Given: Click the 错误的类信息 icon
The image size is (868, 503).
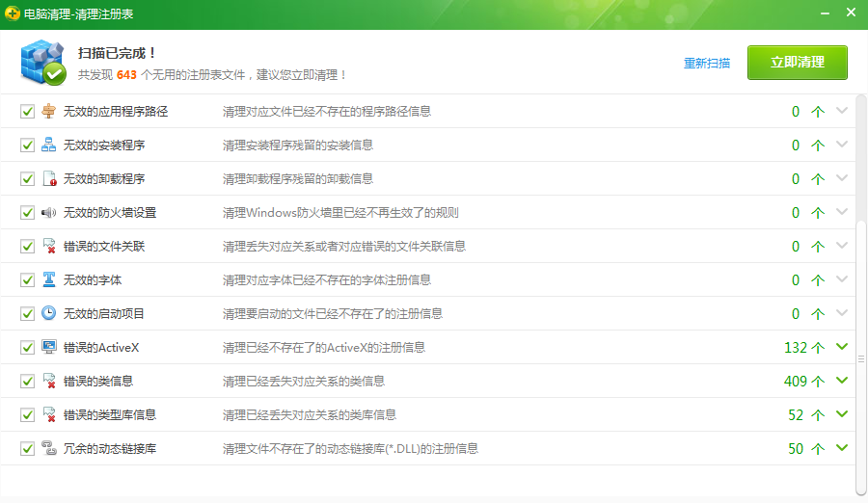Looking at the screenshot, I should tap(49, 382).
